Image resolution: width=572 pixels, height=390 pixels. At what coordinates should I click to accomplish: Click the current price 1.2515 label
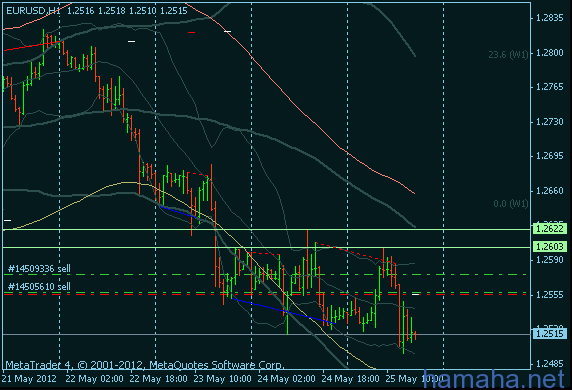(550, 333)
